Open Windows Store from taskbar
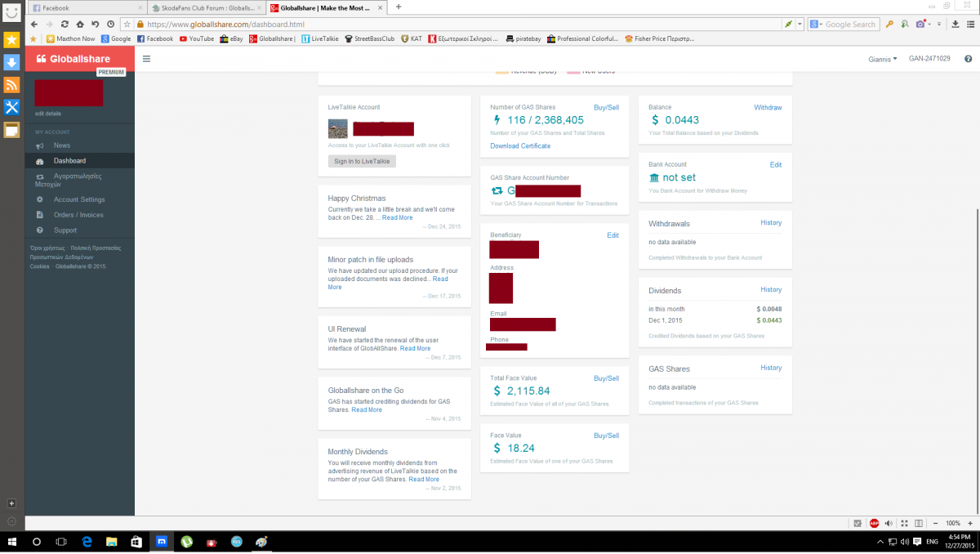The width and height of the screenshot is (980, 554). pos(136,542)
